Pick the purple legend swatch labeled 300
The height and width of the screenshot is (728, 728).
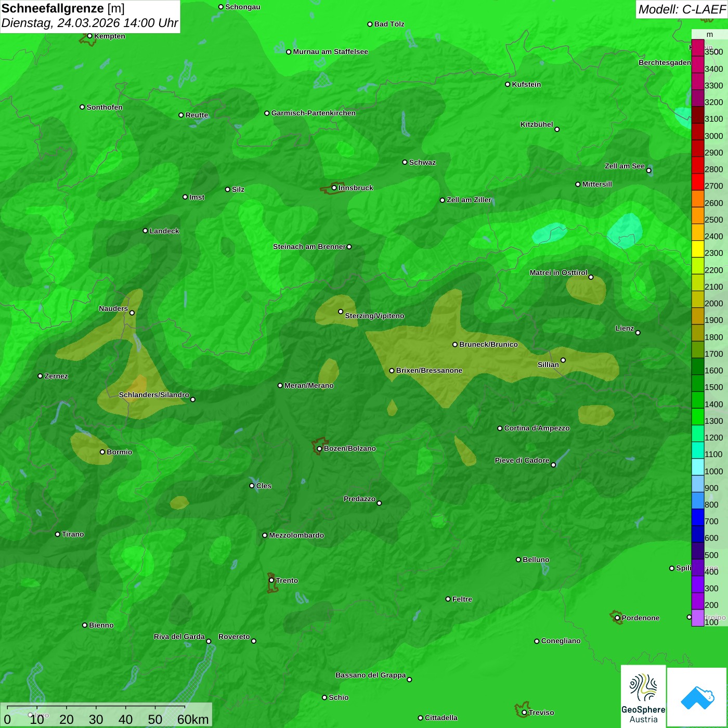(x=698, y=584)
